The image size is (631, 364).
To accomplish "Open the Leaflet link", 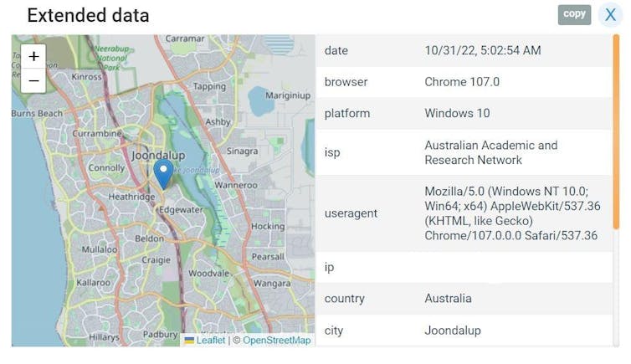I will click(x=211, y=341).
